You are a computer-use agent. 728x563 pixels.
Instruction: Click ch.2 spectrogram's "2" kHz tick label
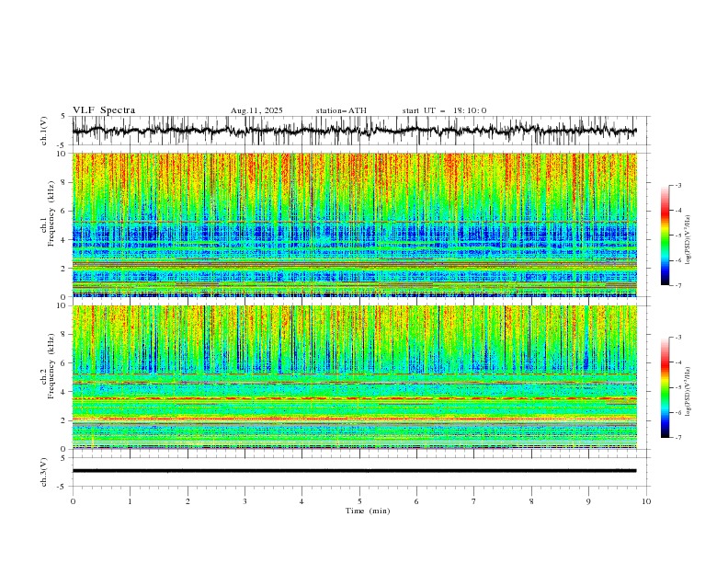[x=65, y=420]
